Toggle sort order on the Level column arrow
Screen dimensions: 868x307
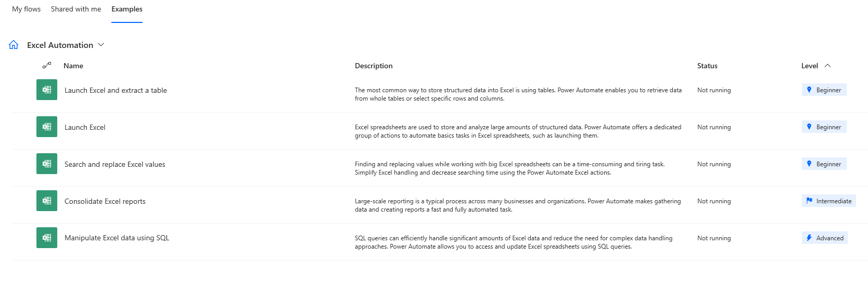click(827, 66)
